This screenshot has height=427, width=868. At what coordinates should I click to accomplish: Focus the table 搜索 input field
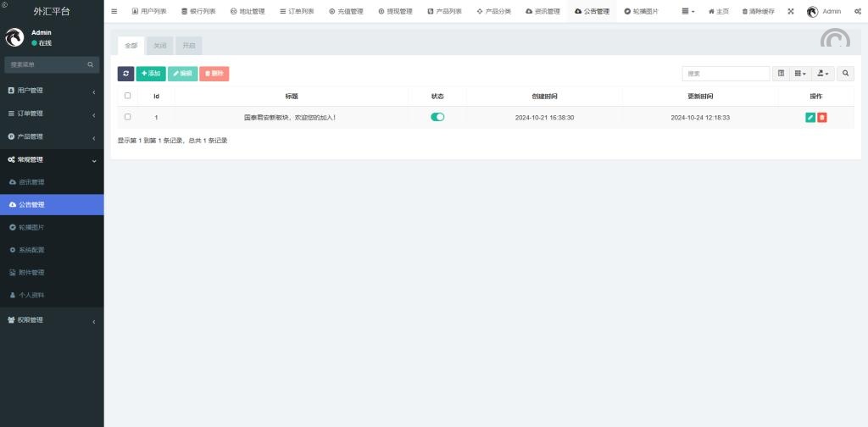[x=726, y=74]
